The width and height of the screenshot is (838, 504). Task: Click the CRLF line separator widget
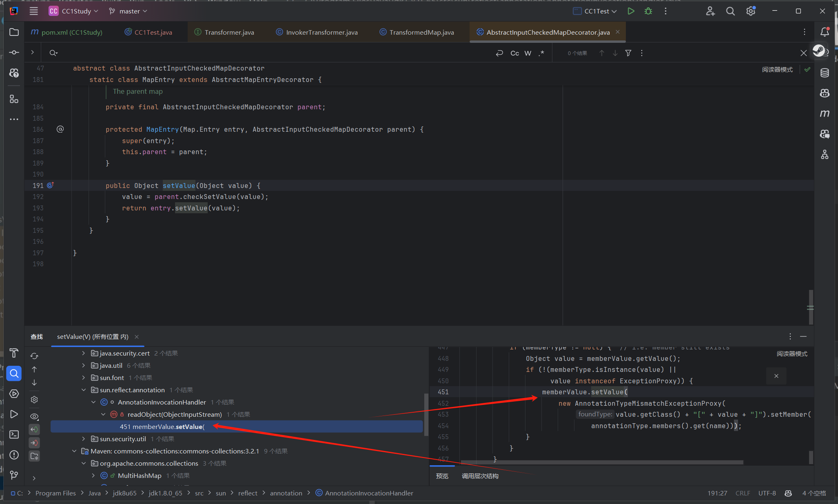743,493
